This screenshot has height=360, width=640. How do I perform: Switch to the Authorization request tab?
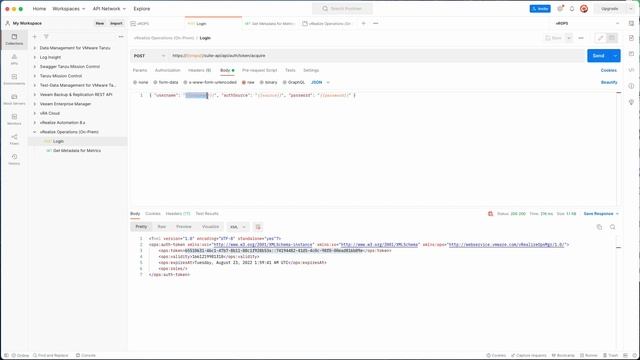click(167, 70)
